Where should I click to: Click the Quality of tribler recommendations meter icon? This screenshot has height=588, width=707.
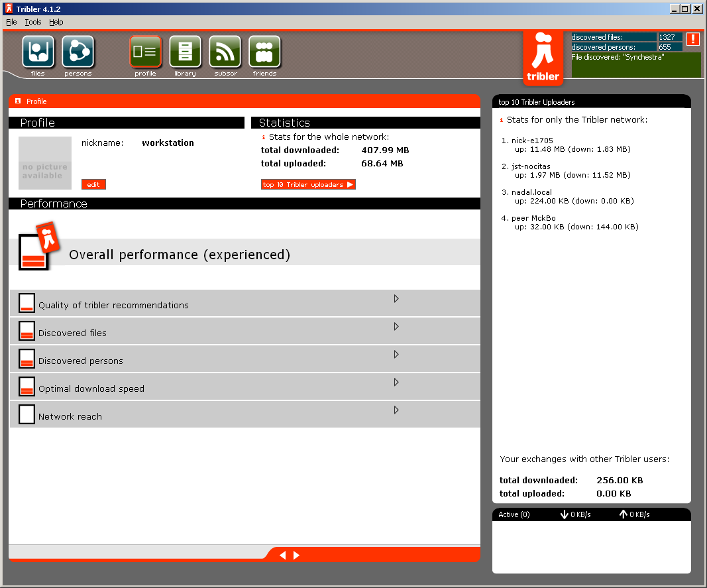27,303
